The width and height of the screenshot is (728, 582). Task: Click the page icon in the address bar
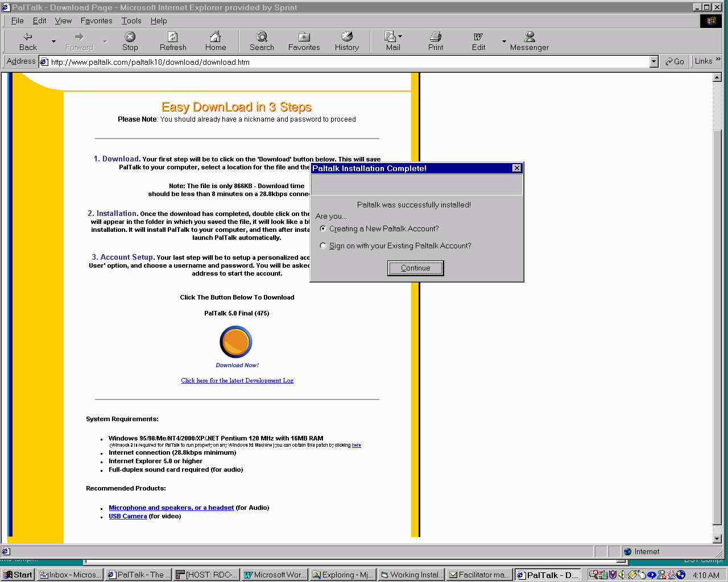point(44,62)
